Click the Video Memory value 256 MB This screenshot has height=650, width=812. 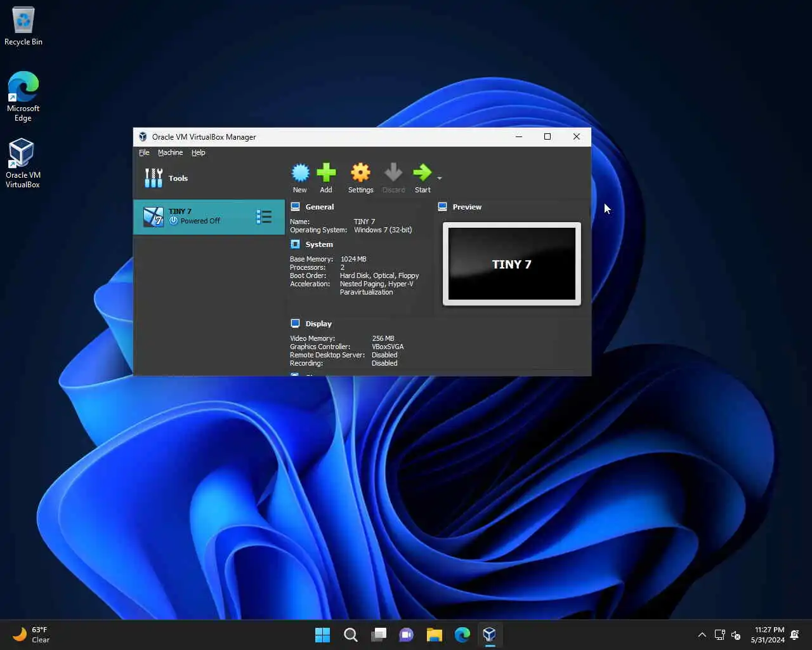click(383, 338)
